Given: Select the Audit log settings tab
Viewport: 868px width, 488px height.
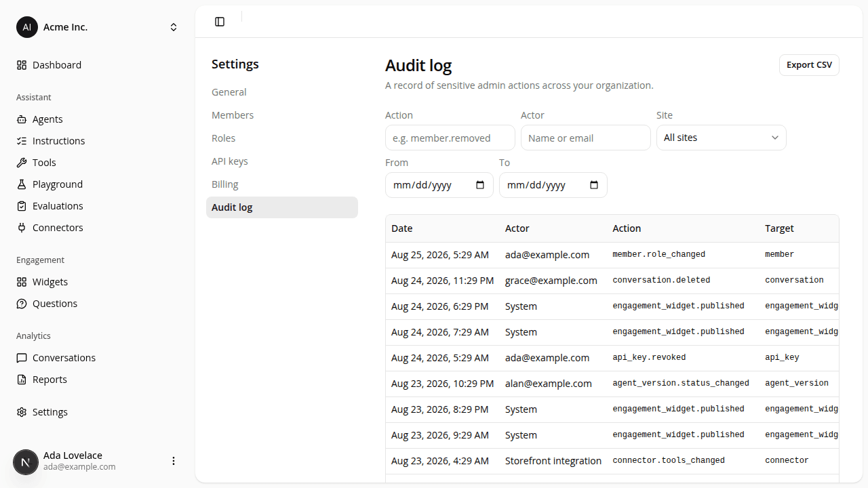Looking at the screenshot, I should [x=282, y=207].
